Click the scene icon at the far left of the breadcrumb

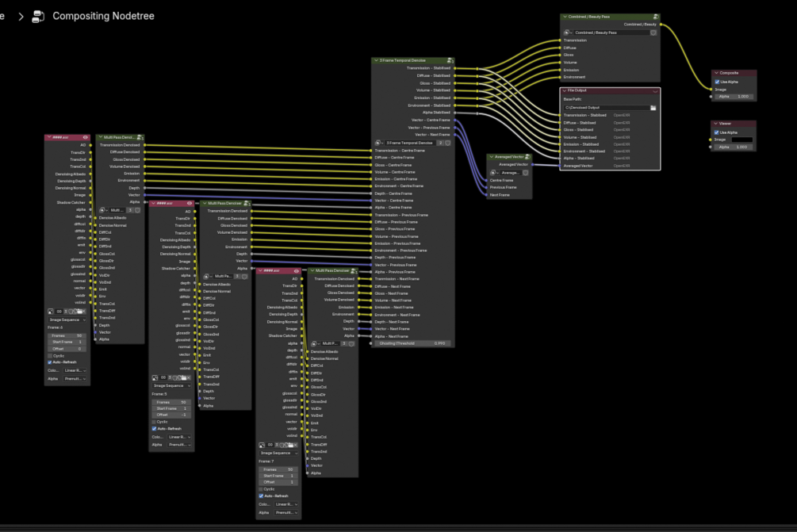coord(4,15)
